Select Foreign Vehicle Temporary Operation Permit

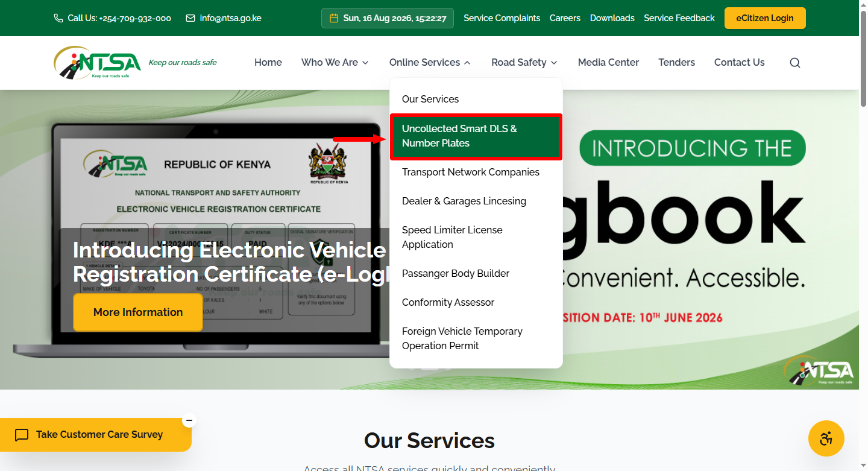[476, 339]
